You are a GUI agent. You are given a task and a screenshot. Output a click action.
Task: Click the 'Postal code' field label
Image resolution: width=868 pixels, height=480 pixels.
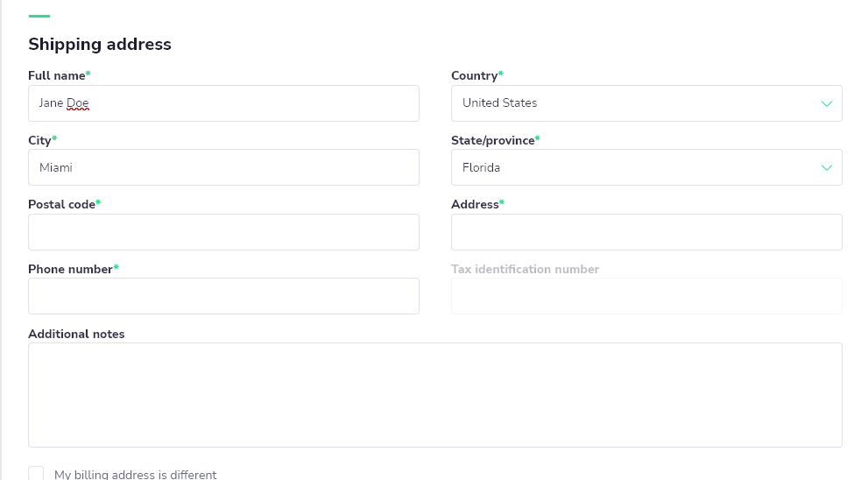point(62,204)
